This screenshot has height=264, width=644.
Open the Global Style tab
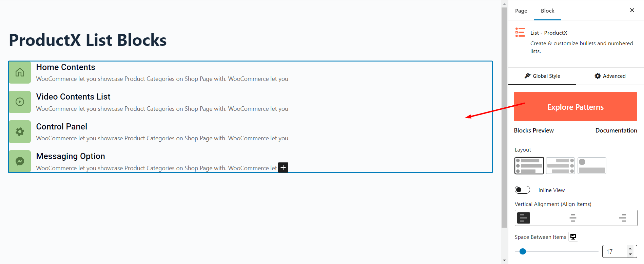pos(542,76)
